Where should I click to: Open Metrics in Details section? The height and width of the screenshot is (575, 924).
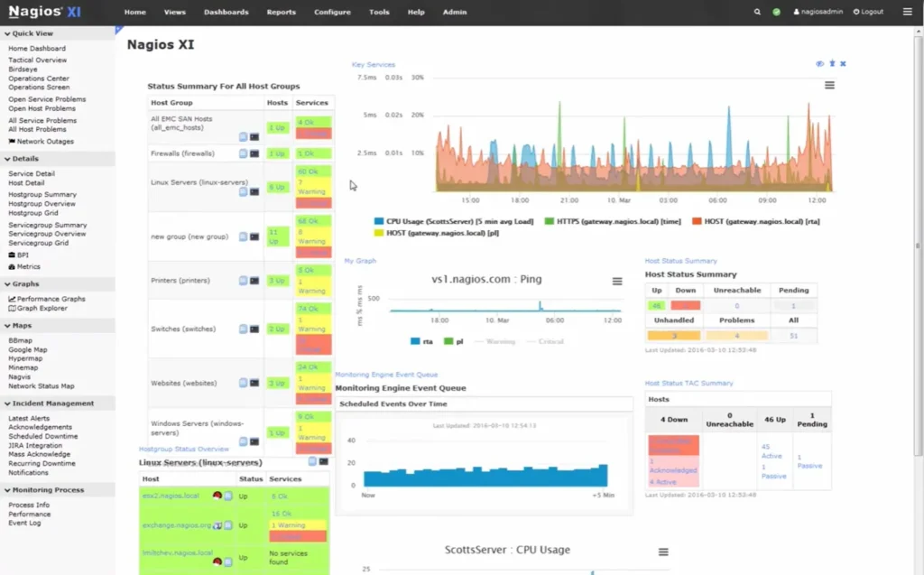(24, 266)
